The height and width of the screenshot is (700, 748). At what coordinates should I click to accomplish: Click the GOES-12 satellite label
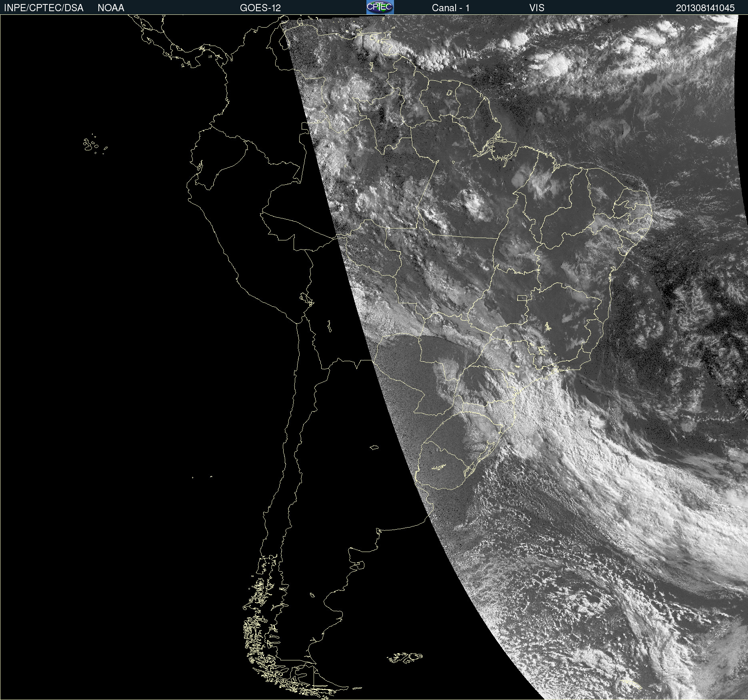(x=260, y=8)
